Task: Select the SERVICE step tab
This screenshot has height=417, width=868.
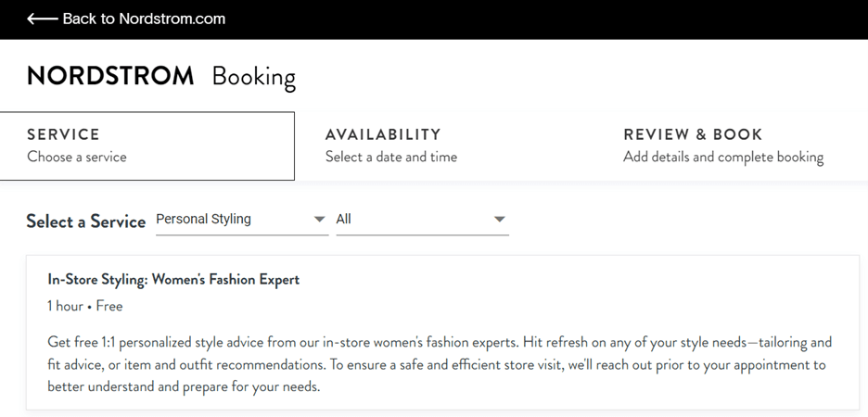Action: (147, 146)
